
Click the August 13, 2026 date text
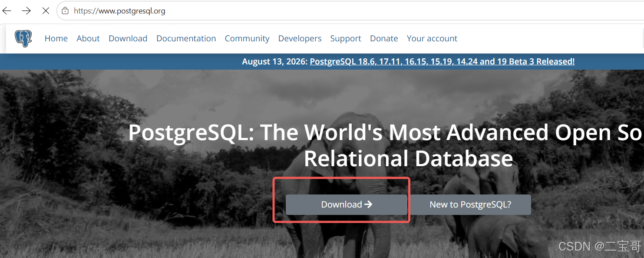(x=275, y=61)
